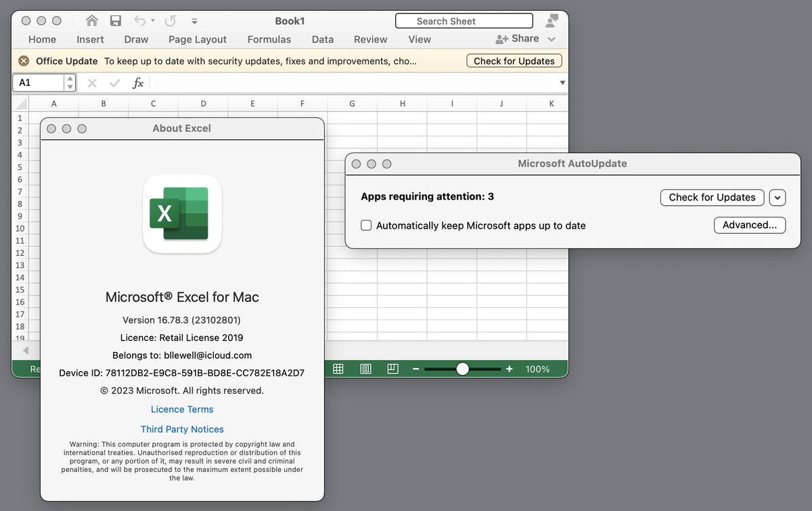The width and height of the screenshot is (812, 511).
Task: Open the Home ribbon tab
Action: [x=43, y=39]
